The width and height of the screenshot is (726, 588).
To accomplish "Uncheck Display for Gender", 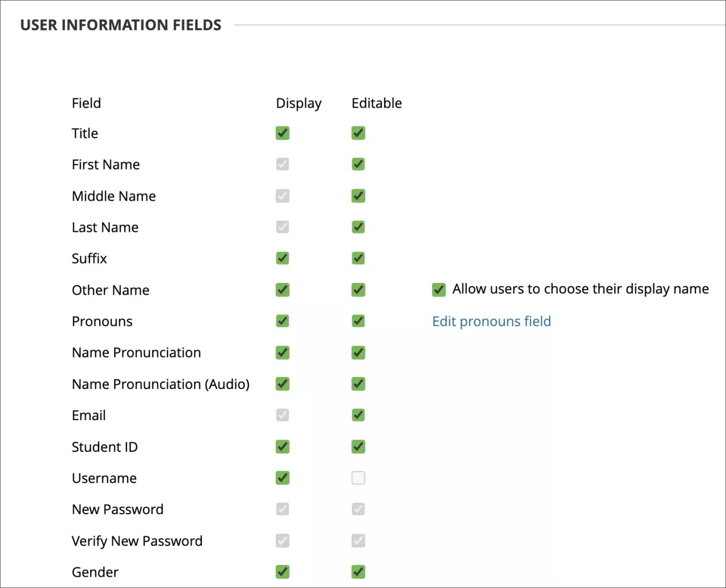I will tap(282, 572).
